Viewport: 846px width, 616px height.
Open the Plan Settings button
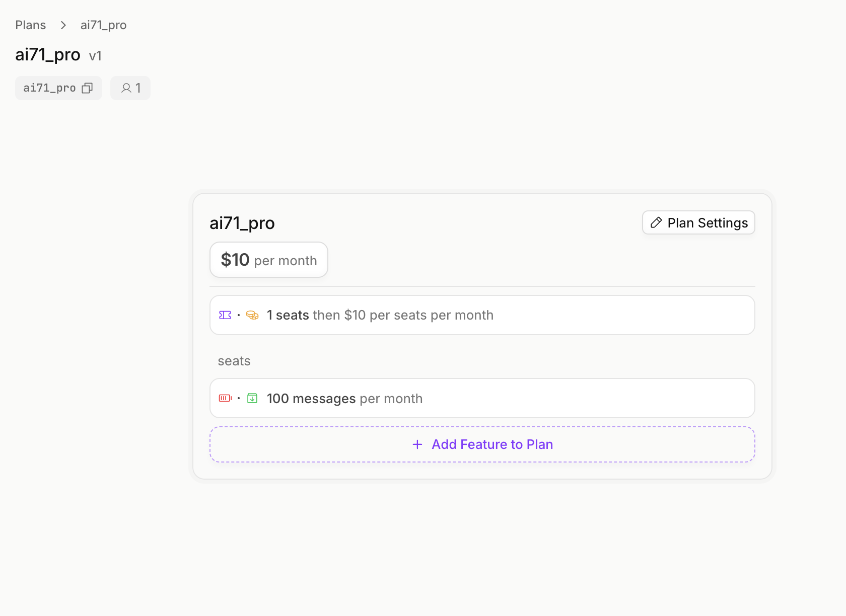coord(698,222)
